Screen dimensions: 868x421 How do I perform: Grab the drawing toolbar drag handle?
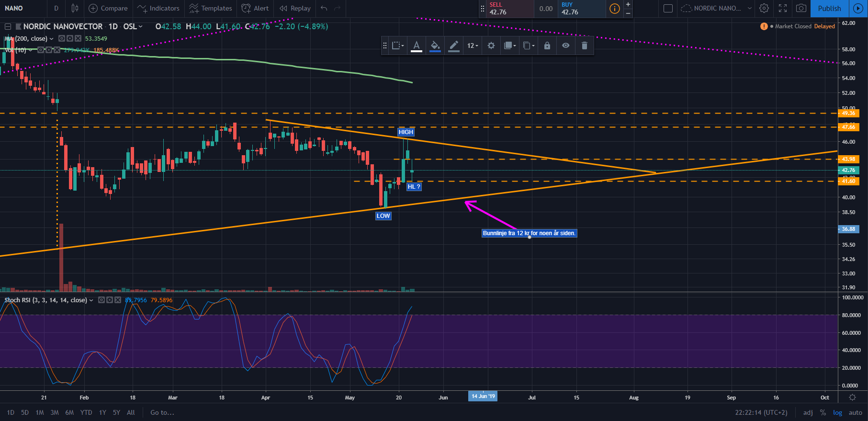[384, 46]
